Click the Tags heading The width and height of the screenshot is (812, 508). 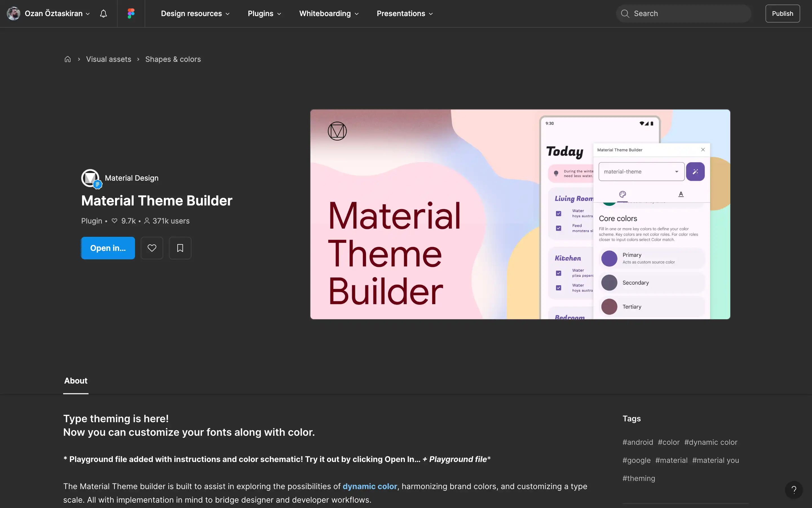coord(632,419)
